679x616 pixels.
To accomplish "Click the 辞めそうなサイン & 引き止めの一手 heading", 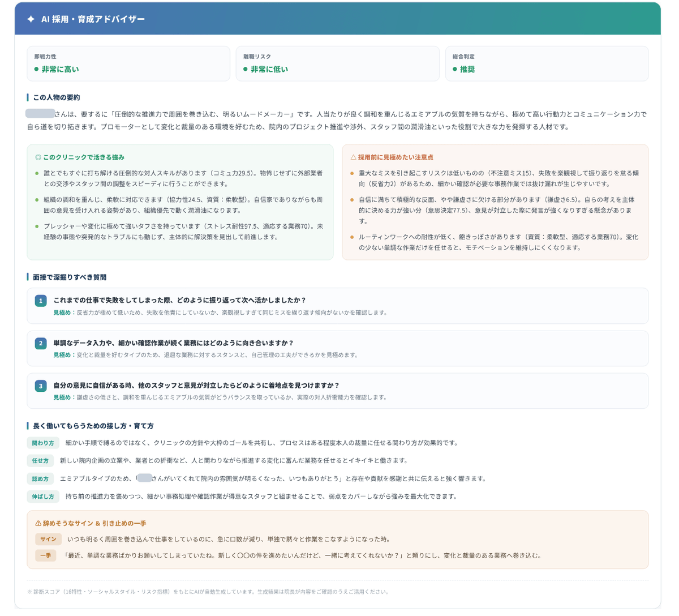I will pyautogui.click(x=94, y=524).
